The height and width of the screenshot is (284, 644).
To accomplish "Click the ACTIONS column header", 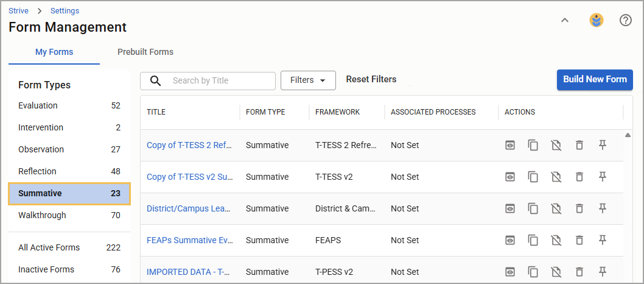I will [x=520, y=112].
